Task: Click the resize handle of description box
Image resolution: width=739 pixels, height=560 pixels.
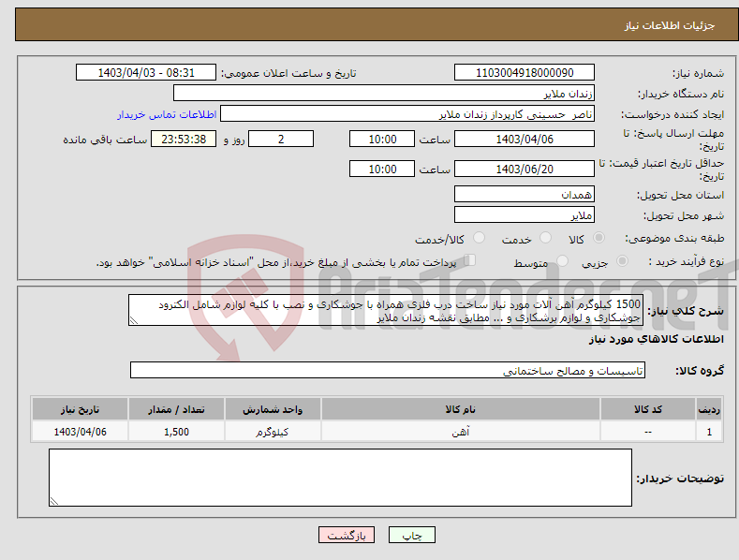Action: pos(134,320)
